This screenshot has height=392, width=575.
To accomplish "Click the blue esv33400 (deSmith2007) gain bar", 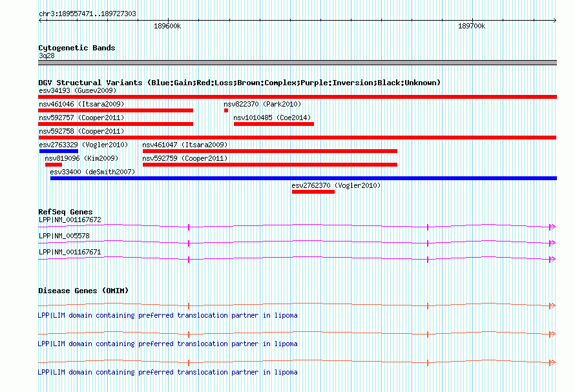I will pyautogui.click(x=304, y=178).
